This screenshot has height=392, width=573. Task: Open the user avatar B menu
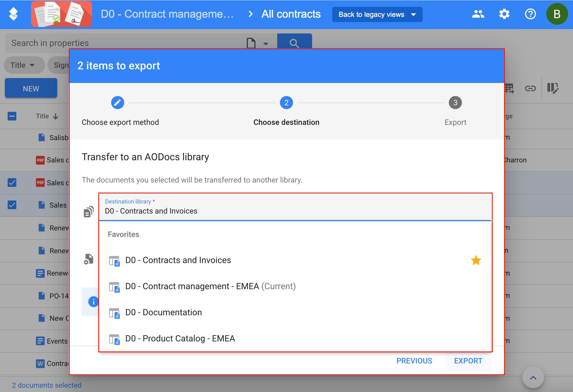[557, 14]
